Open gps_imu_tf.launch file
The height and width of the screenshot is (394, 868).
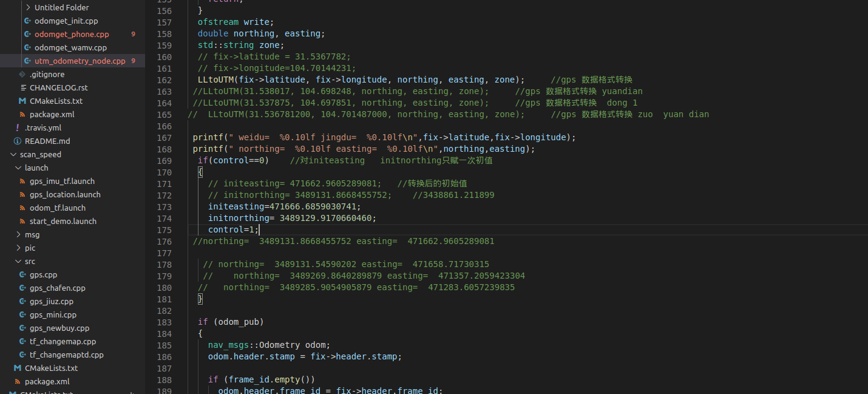(x=62, y=181)
